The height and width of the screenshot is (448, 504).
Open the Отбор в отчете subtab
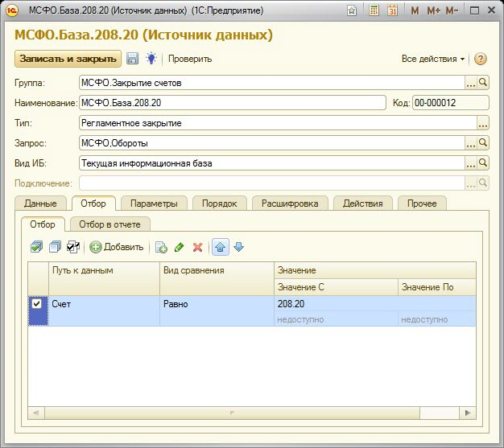click(x=110, y=224)
